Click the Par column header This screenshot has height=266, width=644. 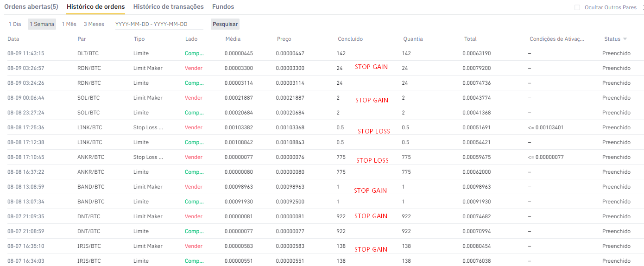(x=82, y=39)
